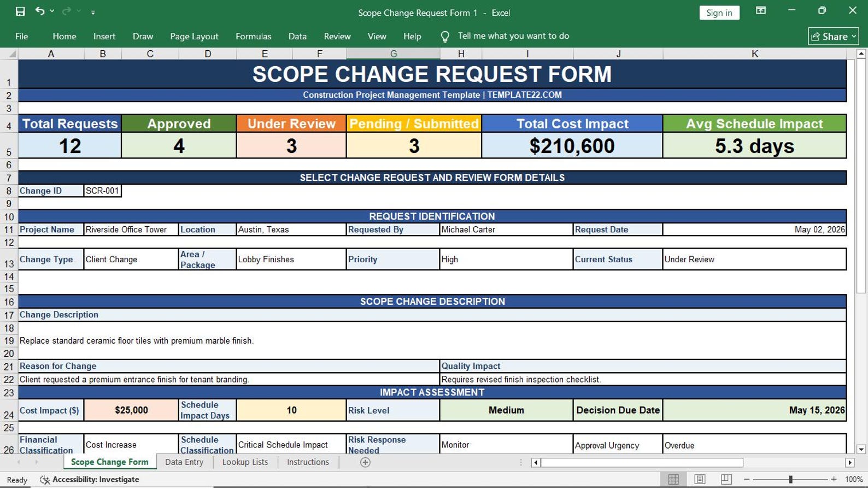Click the Austin, Texas cell
The height and width of the screenshot is (489, 868).
[x=291, y=229]
